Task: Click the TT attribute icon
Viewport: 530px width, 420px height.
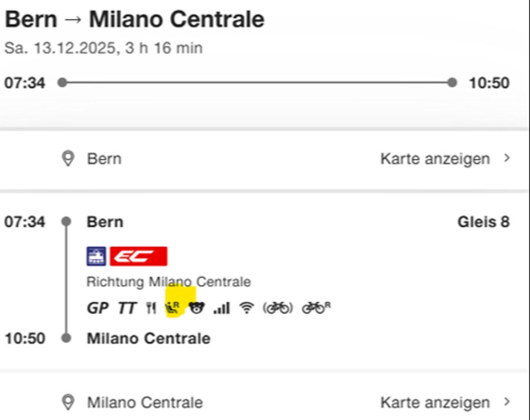Action: 127,308
